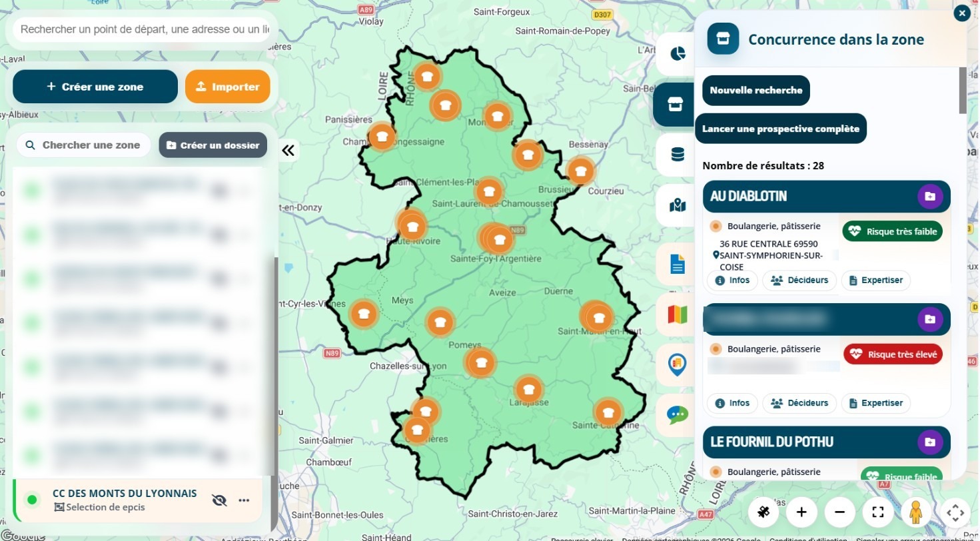Switch to satellite map view

tap(763, 512)
